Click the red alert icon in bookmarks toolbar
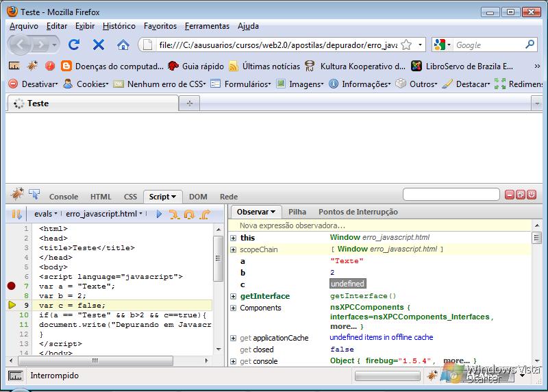 [x=50, y=66]
